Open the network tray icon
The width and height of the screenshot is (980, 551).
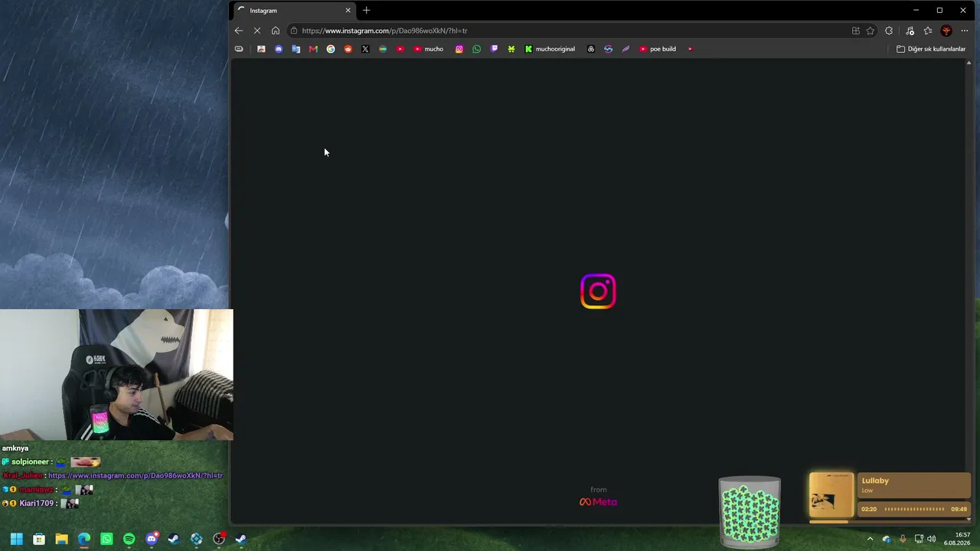click(x=919, y=539)
